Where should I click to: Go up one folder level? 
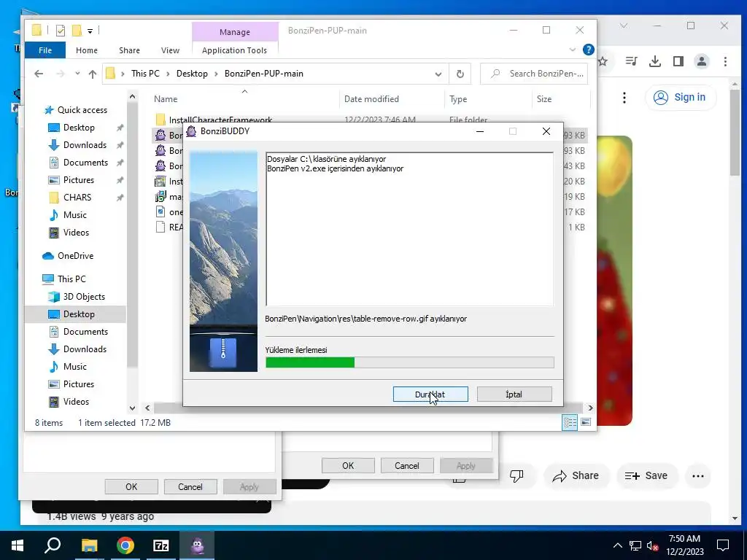[93, 74]
